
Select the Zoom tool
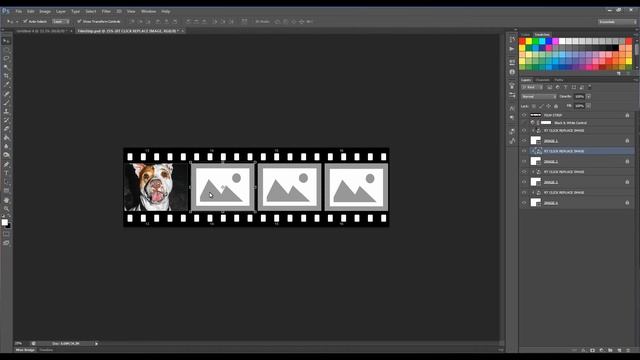[x=6, y=209]
